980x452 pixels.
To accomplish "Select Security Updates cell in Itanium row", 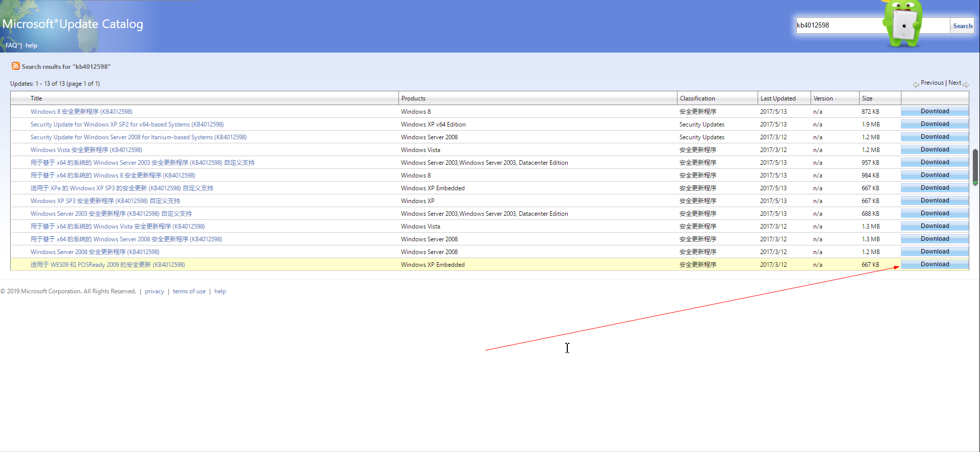I will 701,137.
